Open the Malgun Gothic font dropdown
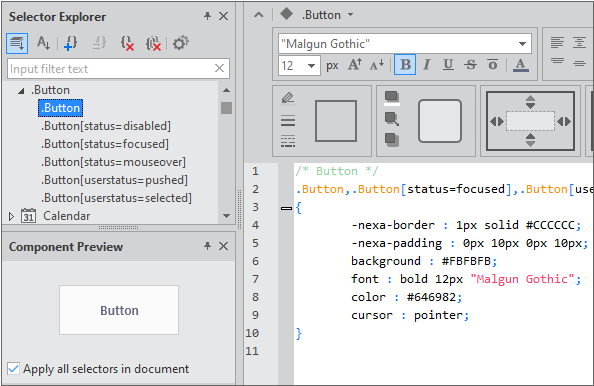Screen dimensions: 594x386 pyautogui.click(x=522, y=44)
